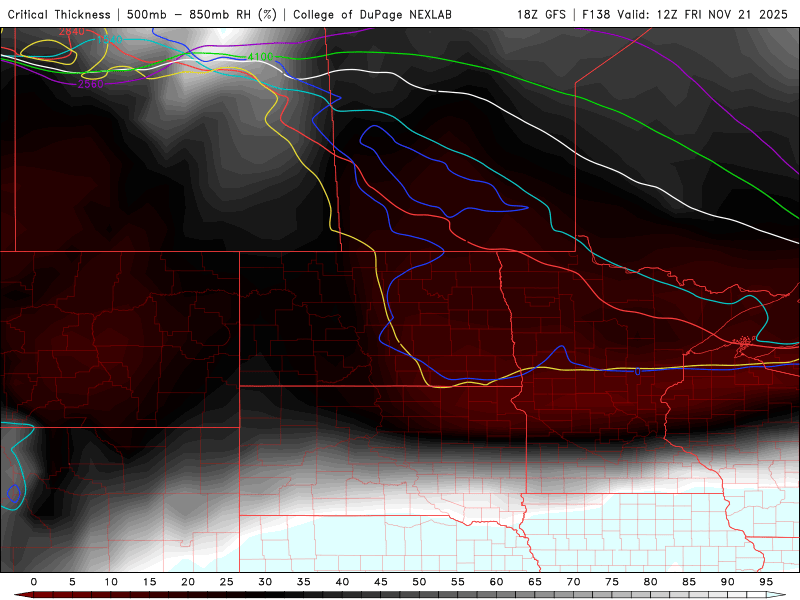Click the "Critical Thickness" title text
This screenshot has height=600, width=800.
(x=59, y=15)
